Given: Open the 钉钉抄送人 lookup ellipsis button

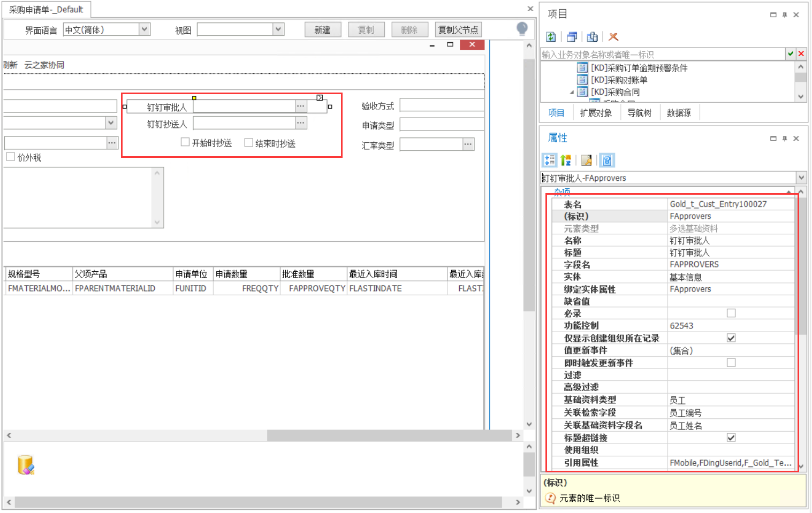Looking at the screenshot, I should 301,123.
